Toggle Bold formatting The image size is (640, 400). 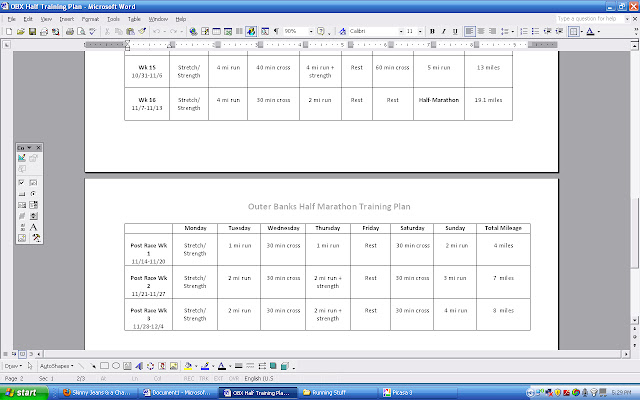click(x=432, y=31)
